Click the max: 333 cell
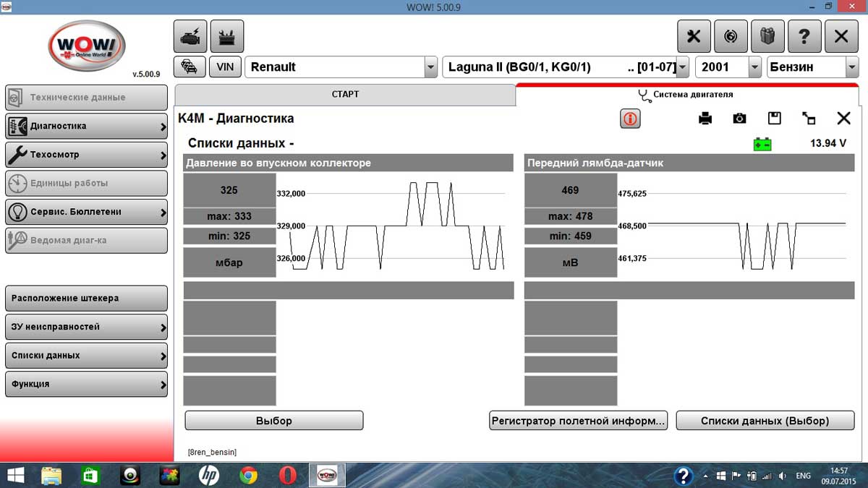This screenshot has height=488, width=868. (x=230, y=216)
